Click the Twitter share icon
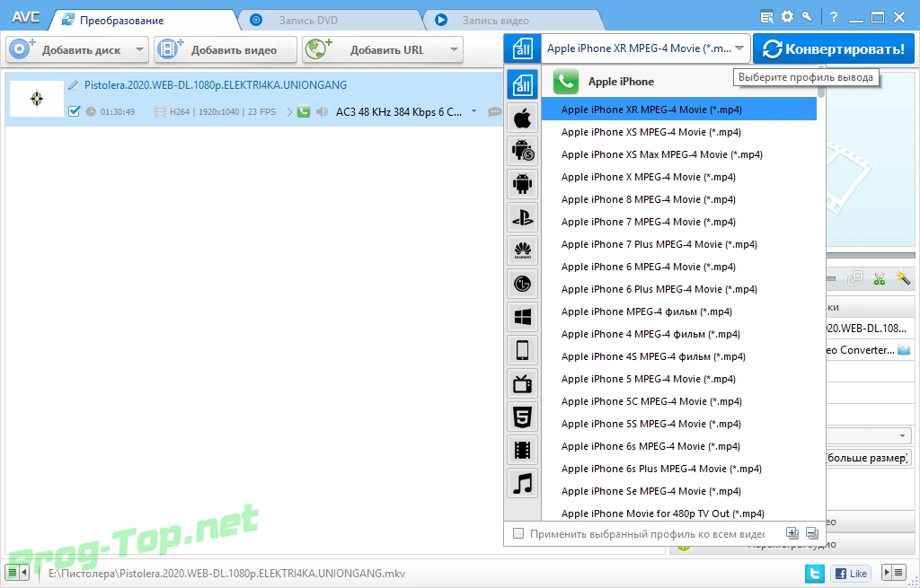Screen dimensions: 920x588 click(x=814, y=574)
